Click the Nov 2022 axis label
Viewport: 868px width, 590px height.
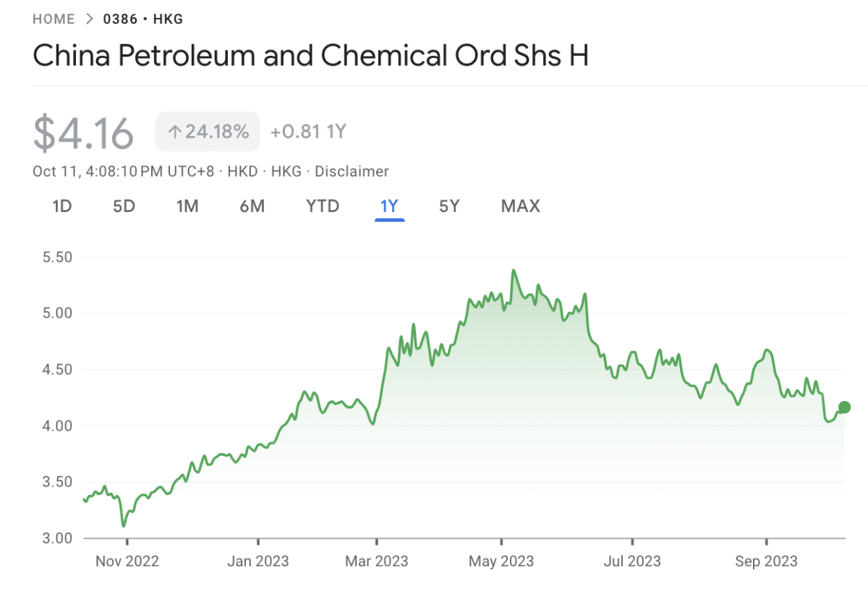(x=126, y=560)
